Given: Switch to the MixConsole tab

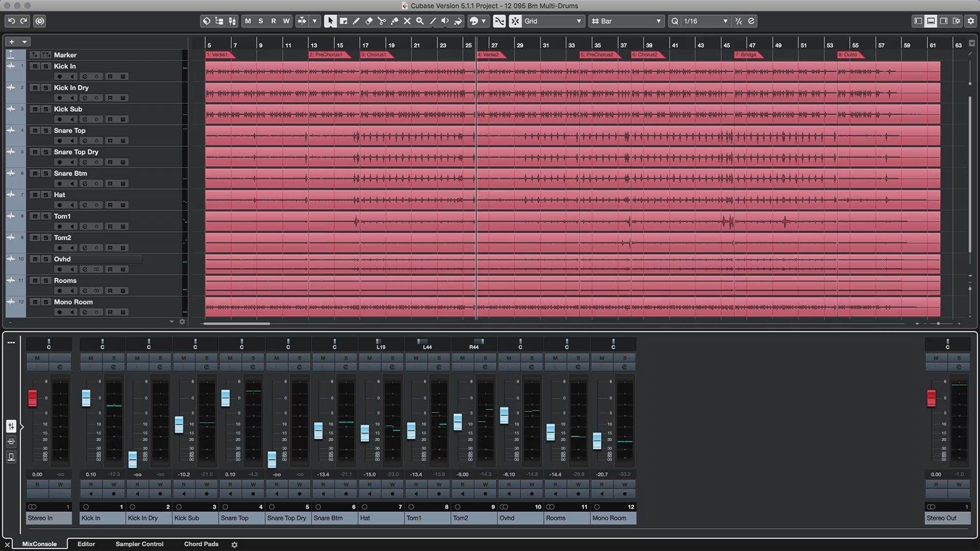Looking at the screenshot, I should point(39,544).
